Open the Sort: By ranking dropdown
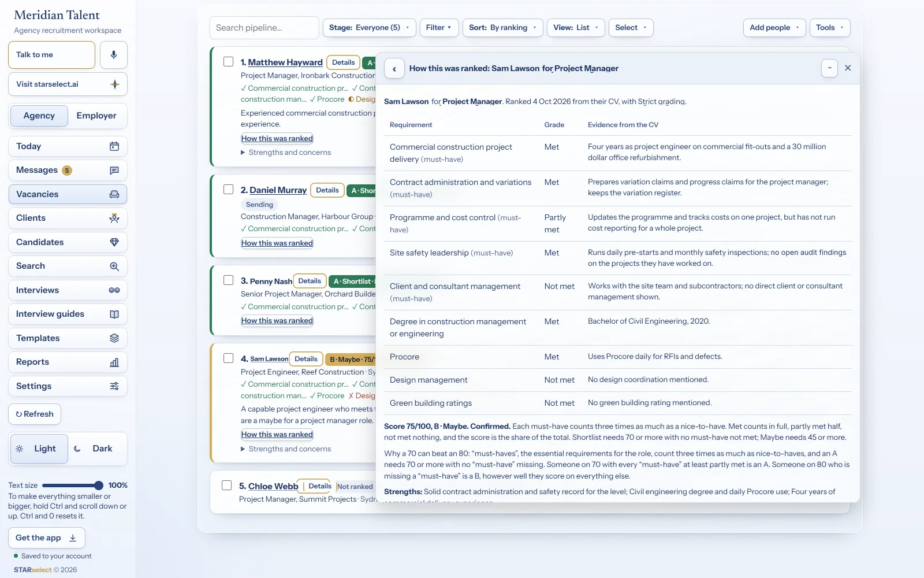Screen dimensions: 924x578 tap(502, 28)
